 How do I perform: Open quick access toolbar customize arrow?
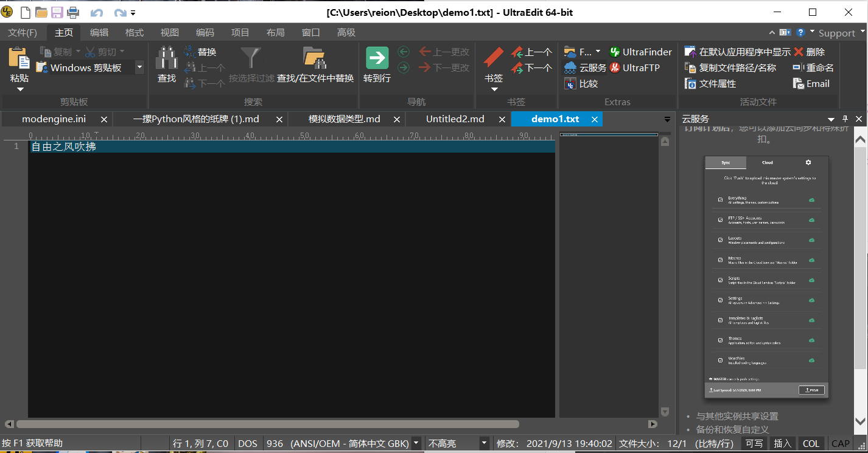133,13
